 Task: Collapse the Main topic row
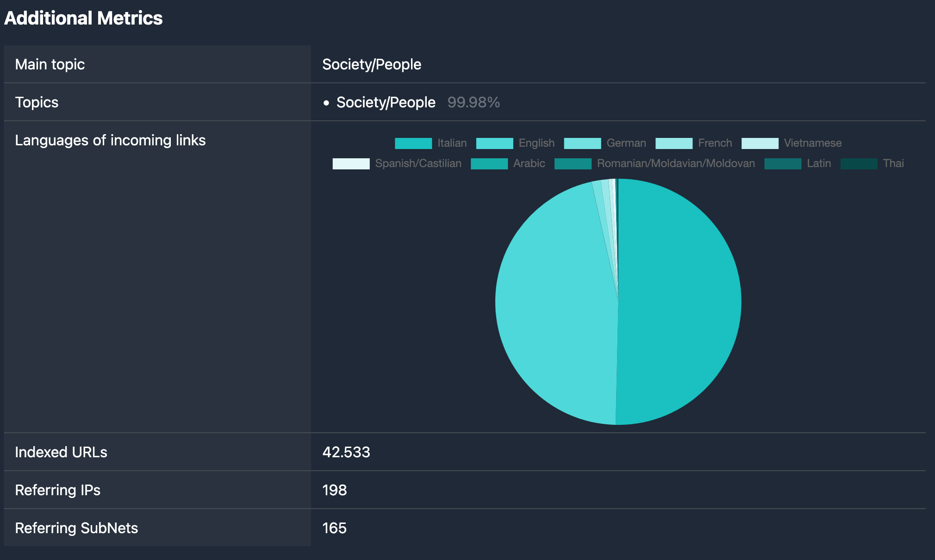pos(50,64)
